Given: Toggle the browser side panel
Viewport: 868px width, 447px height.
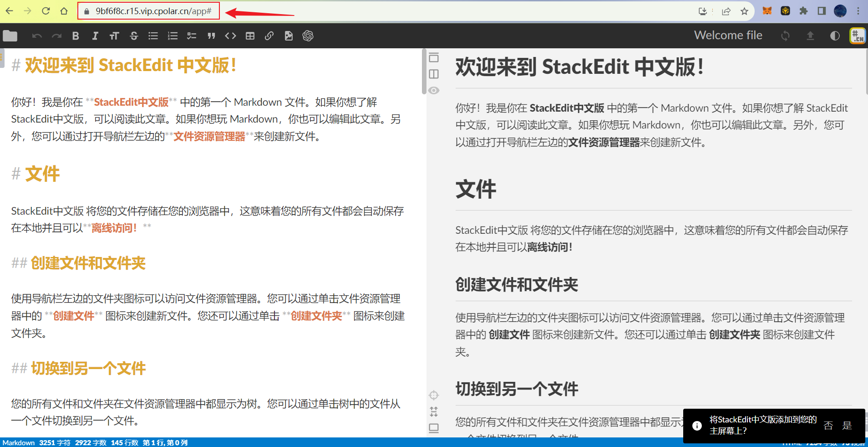Looking at the screenshot, I should [822, 11].
